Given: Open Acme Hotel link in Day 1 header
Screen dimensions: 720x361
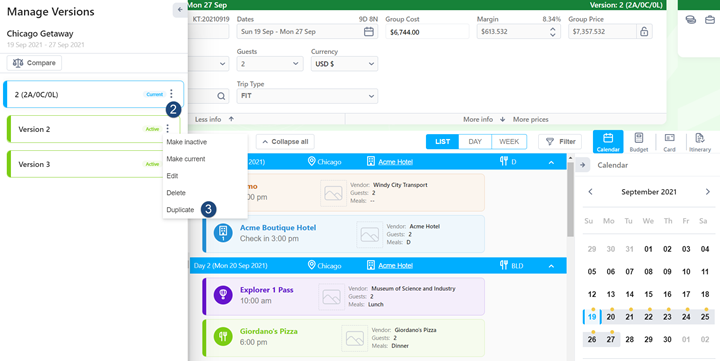Looking at the screenshot, I should coord(395,162).
